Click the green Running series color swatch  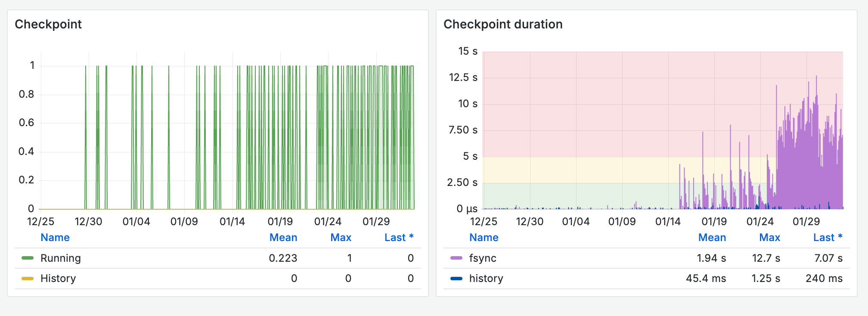[x=28, y=258]
